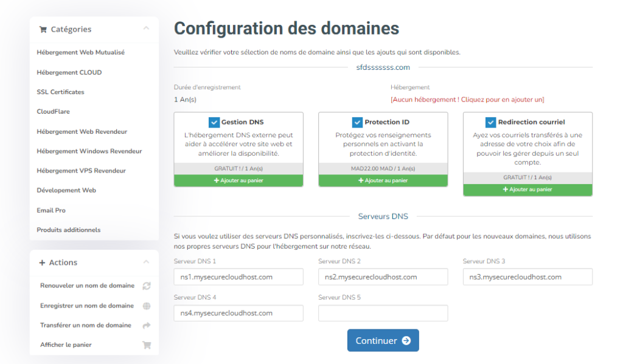The height and width of the screenshot is (364, 623).
Task: Click the plus icon beside Actions heading
Action: pyautogui.click(x=42, y=263)
